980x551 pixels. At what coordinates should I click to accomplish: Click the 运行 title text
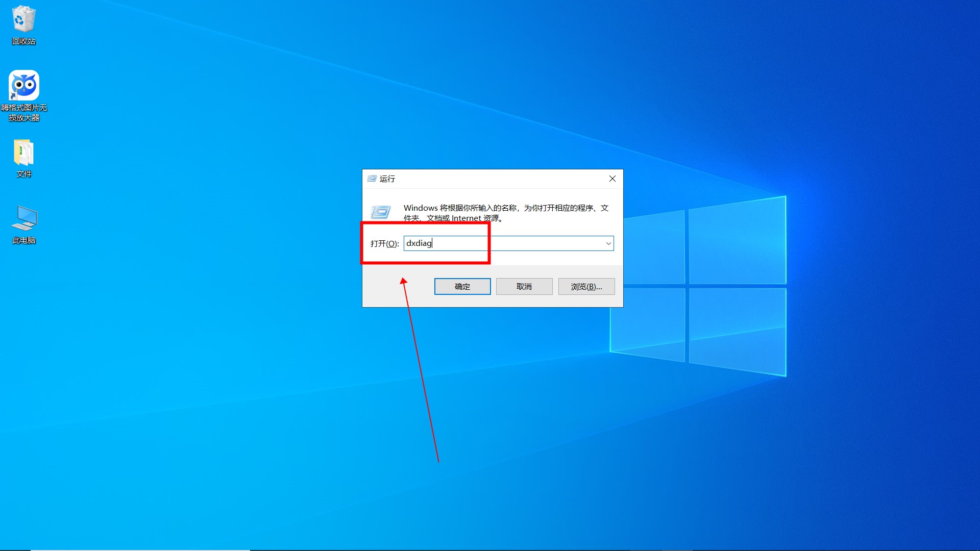387,179
